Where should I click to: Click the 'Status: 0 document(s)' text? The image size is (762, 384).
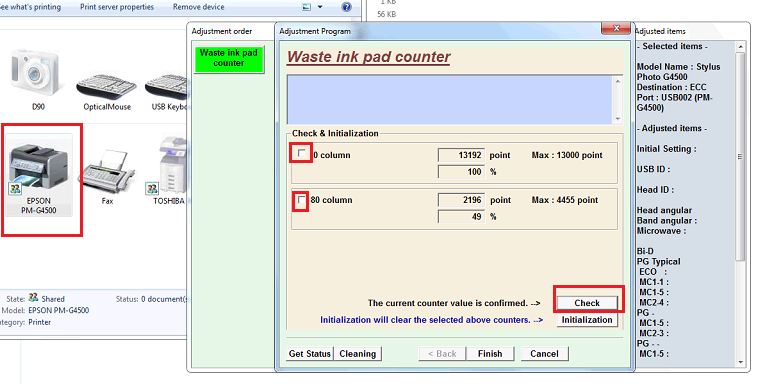151,299
